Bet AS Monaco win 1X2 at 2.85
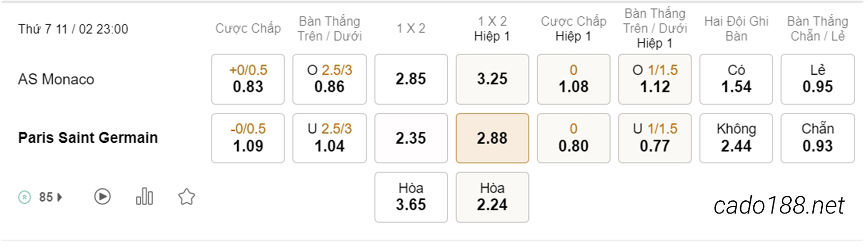The width and height of the screenshot is (868, 249). pos(411,79)
